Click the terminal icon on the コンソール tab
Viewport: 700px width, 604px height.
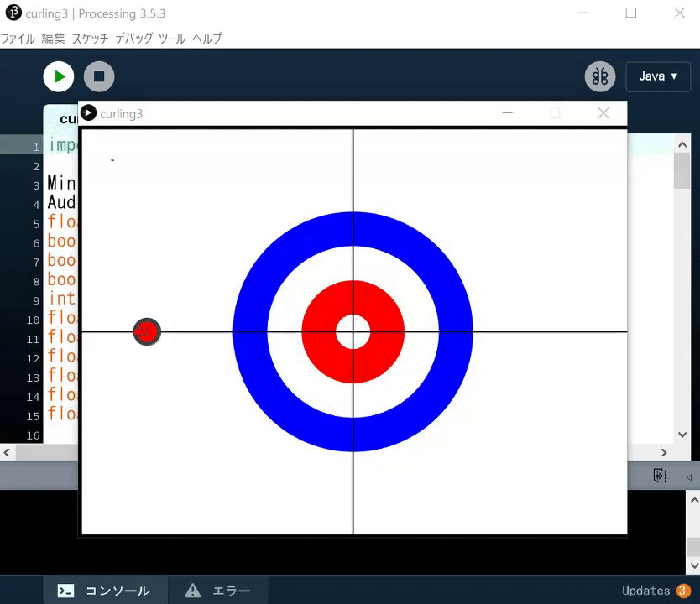[x=66, y=591]
